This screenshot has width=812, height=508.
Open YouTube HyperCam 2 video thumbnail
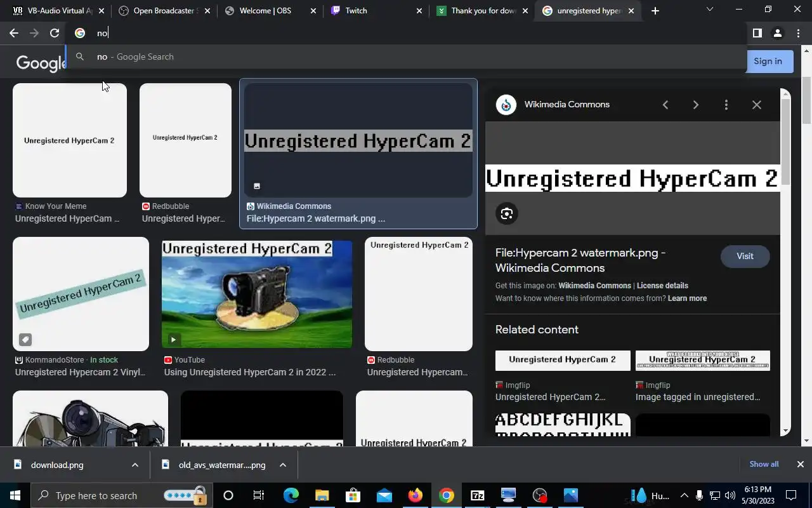257,294
